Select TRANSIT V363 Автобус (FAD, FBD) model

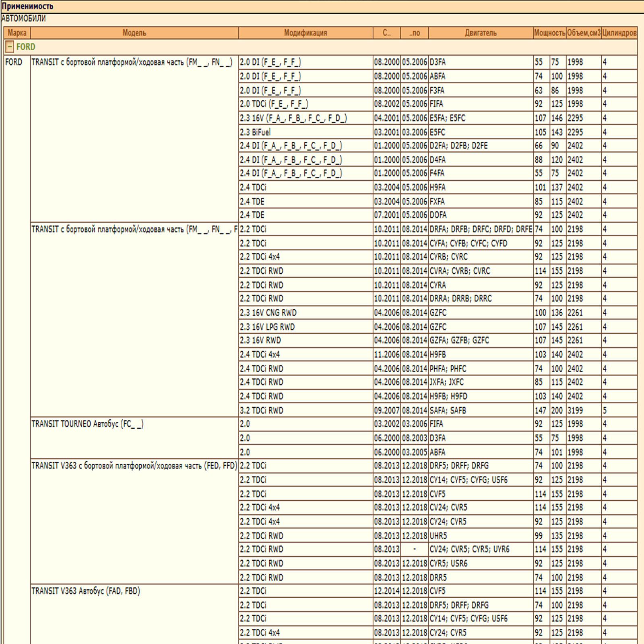click(86, 591)
